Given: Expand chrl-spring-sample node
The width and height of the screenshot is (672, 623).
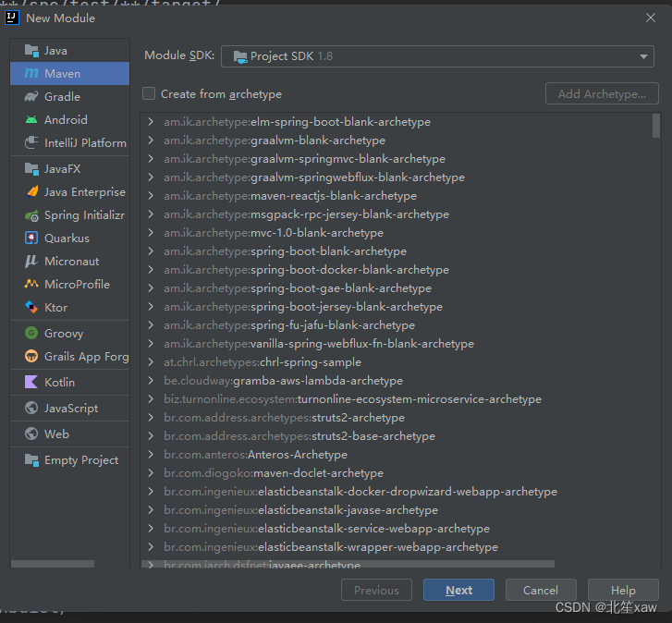Looking at the screenshot, I should click(151, 362).
